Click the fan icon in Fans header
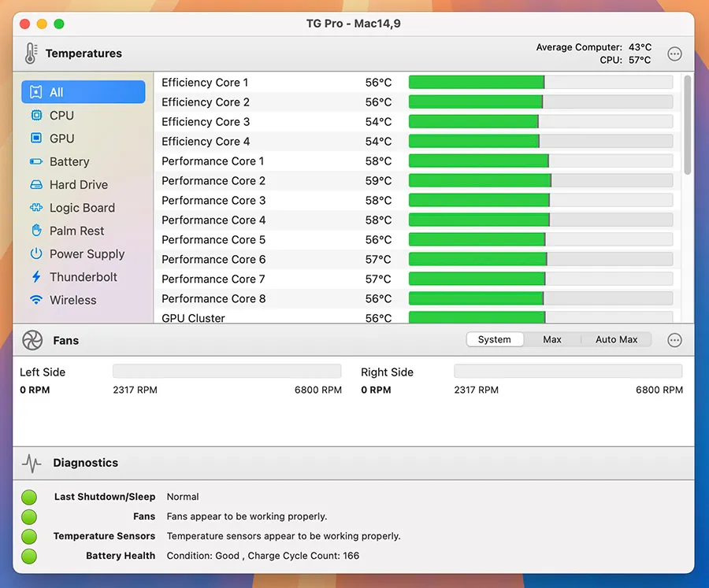Viewport: 709px width, 588px height. pos(32,341)
